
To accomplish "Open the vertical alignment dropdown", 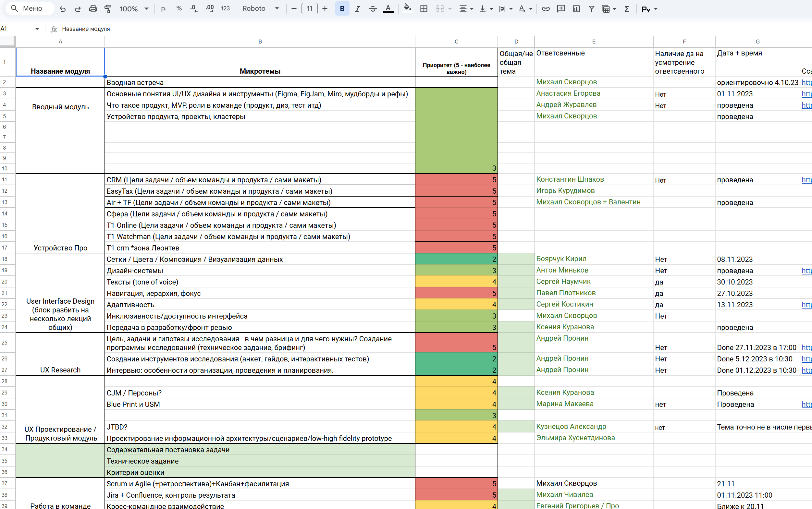I will (486, 9).
